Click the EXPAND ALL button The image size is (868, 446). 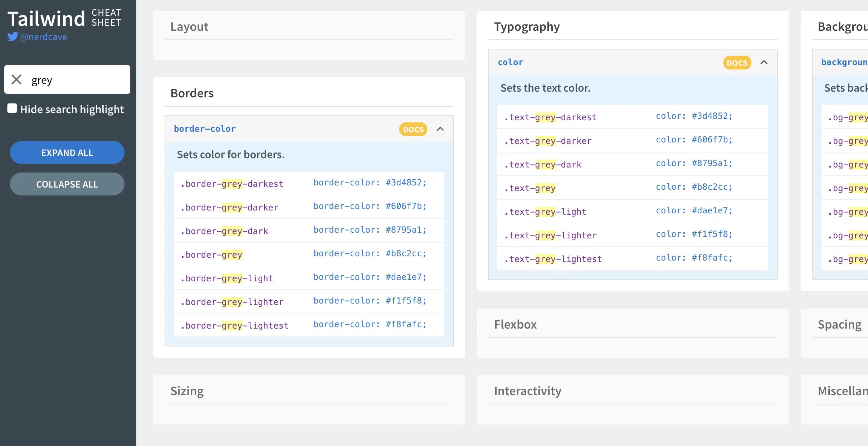pyautogui.click(x=67, y=153)
